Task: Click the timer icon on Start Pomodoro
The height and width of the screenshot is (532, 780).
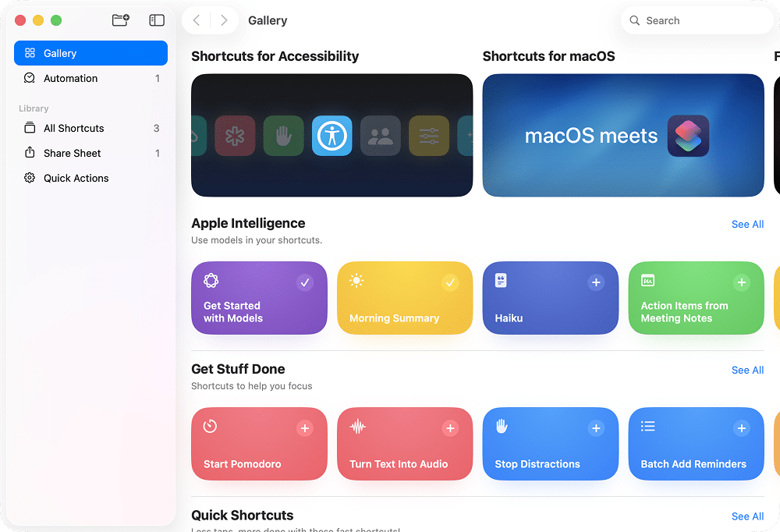Action: [x=211, y=426]
